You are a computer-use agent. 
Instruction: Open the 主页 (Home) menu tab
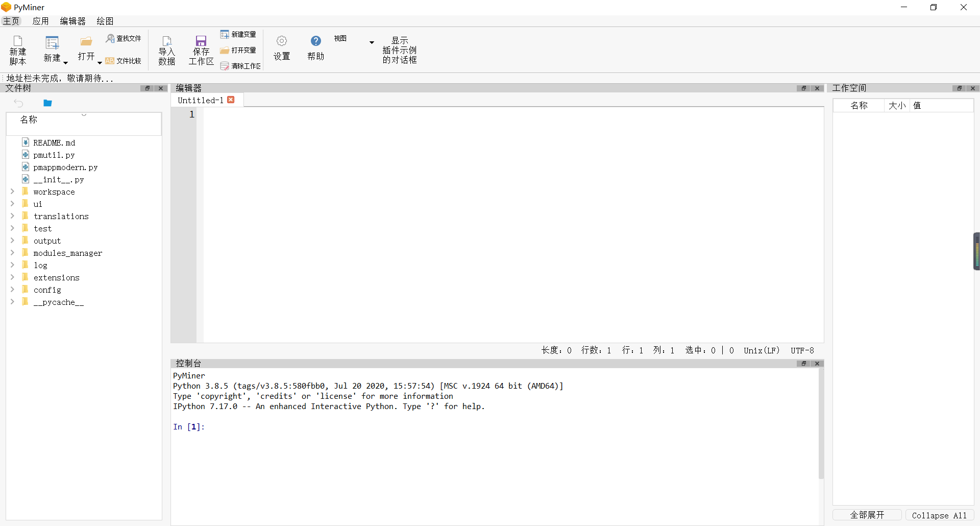[x=11, y=21]
